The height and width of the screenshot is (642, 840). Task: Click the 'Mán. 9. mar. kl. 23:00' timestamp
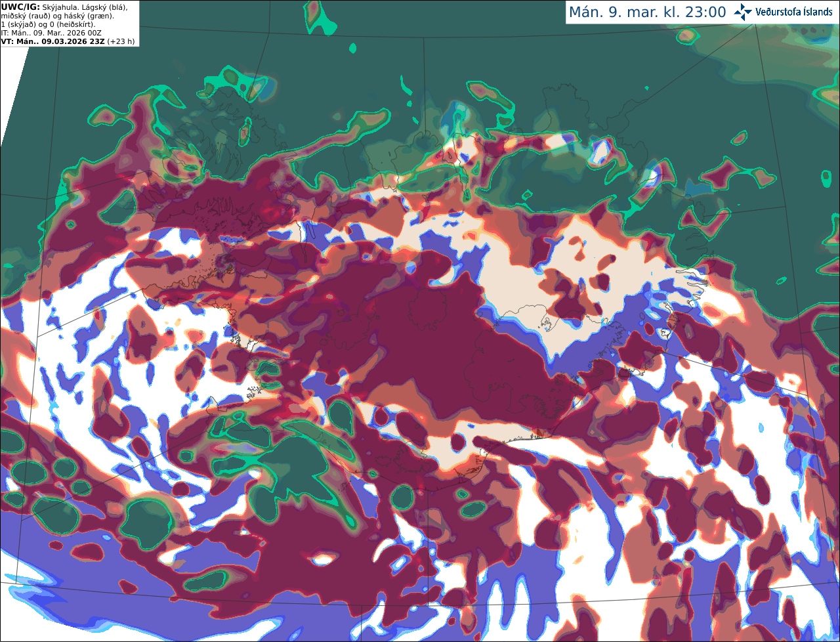coord(647,12)
